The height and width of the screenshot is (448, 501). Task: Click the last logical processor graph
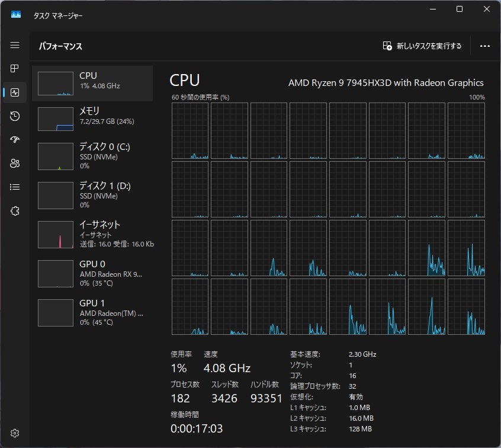pyautogui.click(x=466, y=306)
